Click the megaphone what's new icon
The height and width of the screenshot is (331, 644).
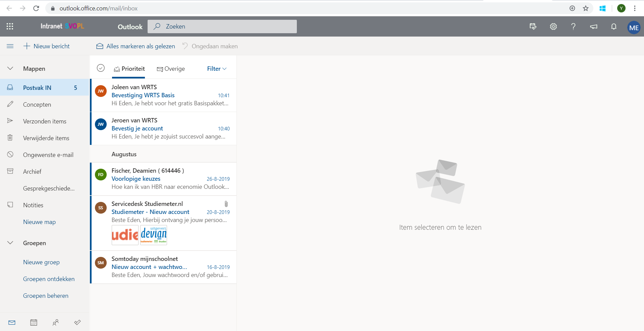[594, 26]
